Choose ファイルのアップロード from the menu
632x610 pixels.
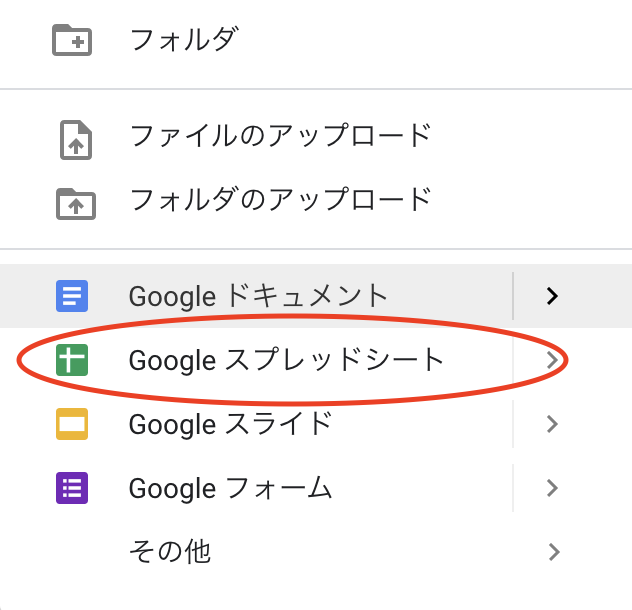280,136
